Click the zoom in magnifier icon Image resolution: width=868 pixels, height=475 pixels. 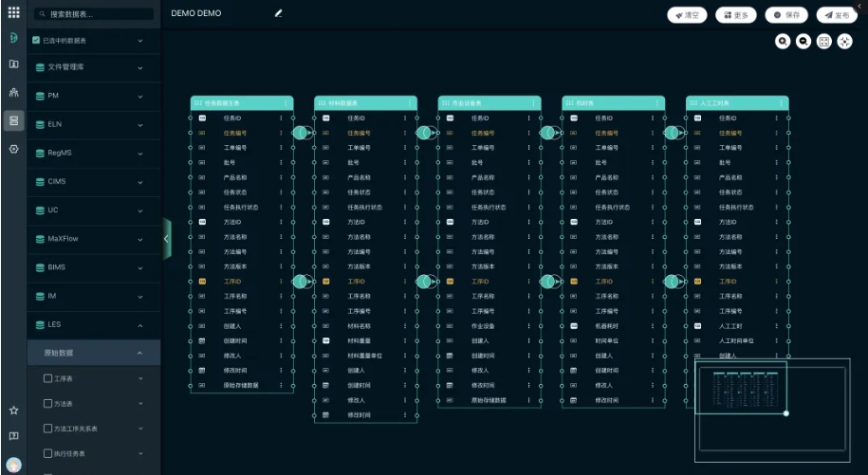coord(784,42)
